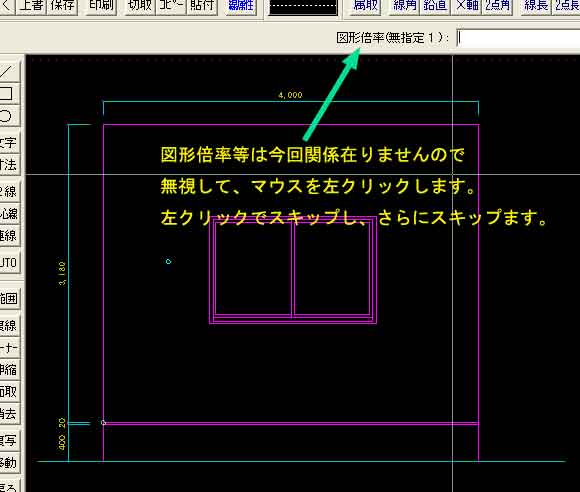
Task: Click the dotted line style preview bar
Action: tap(303, 7)
